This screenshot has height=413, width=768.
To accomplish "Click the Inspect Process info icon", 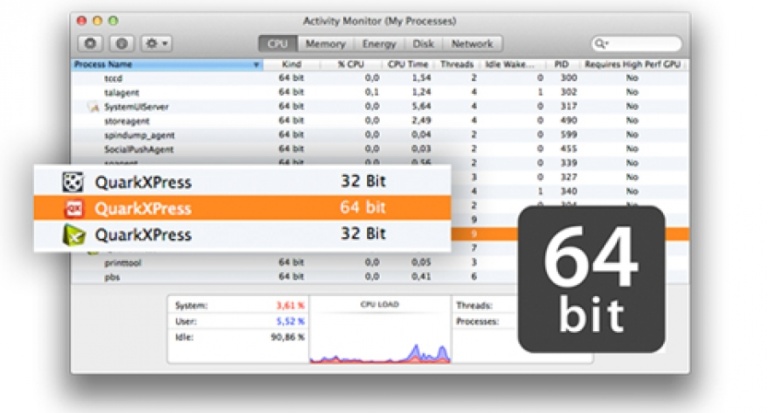I will [121, 44].
